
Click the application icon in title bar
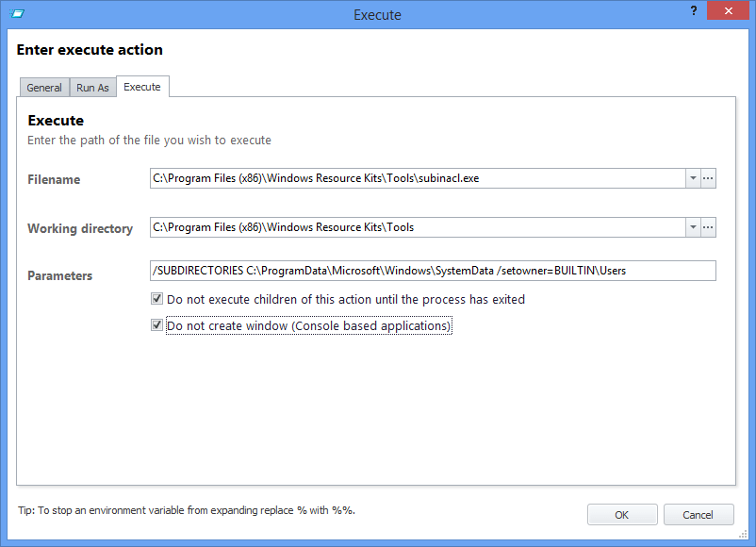click(x=17, y=13)
